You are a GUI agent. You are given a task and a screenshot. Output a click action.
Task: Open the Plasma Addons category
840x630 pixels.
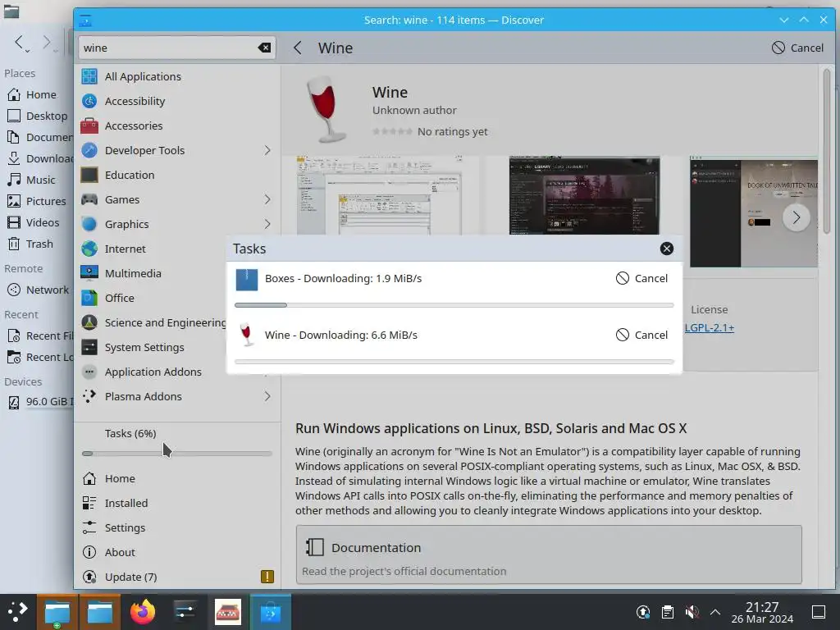point(177,397)
